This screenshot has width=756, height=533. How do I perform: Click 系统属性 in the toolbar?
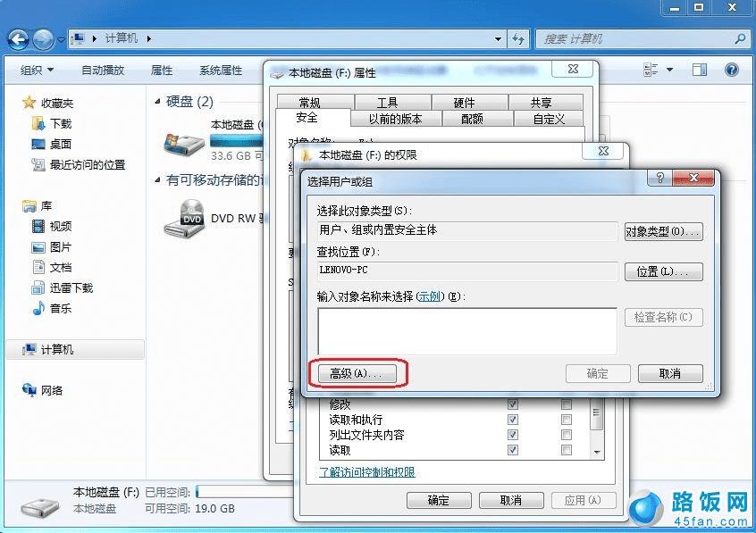221,71
